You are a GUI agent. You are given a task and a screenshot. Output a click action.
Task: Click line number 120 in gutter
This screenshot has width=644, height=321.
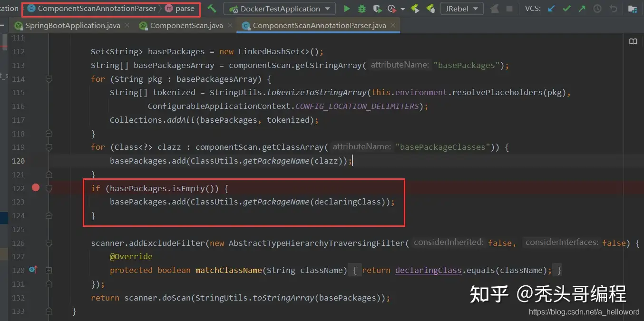tap(19, 161)
